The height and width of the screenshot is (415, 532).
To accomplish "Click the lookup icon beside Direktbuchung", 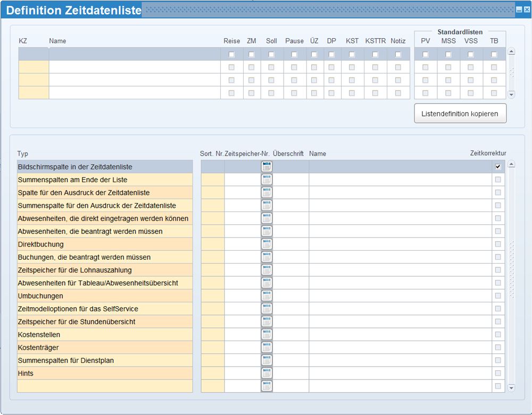I will (x=267, y=244).
